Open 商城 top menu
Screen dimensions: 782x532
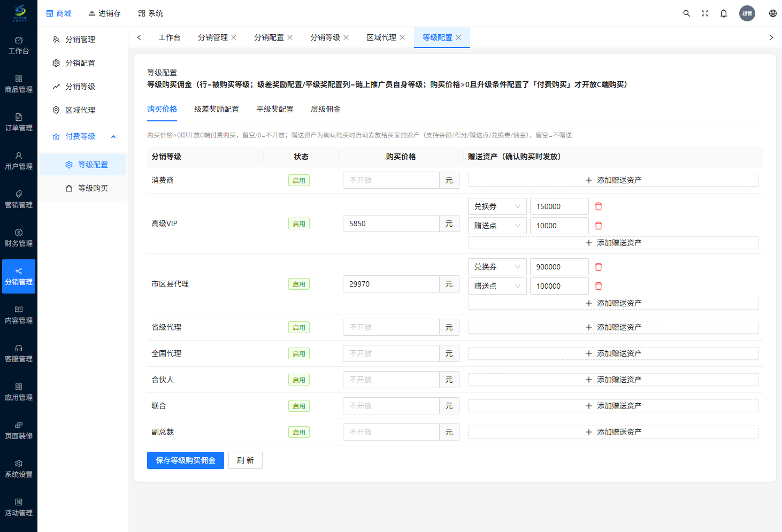tap(58, 13)
